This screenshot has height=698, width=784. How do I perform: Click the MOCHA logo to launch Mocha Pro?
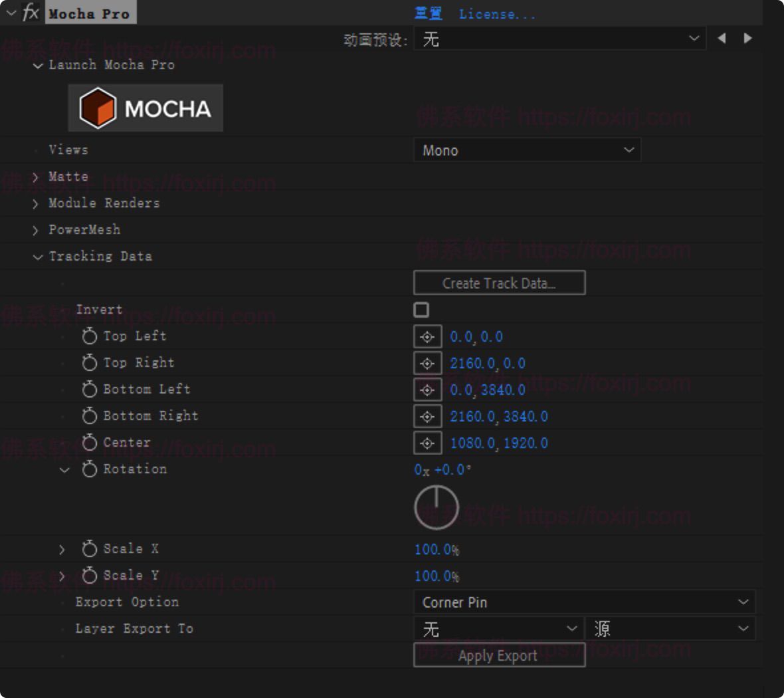[145, 107]
